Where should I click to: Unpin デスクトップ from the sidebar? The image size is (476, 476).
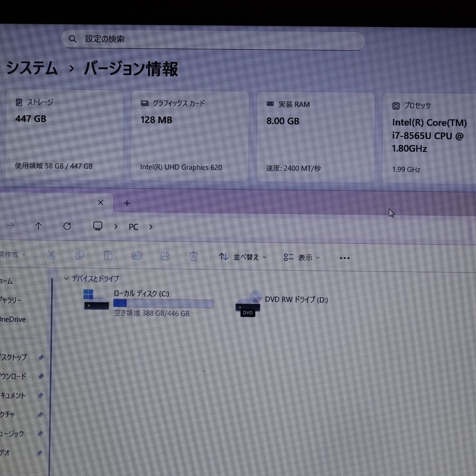pyautogui.click(x=41, y=358)
